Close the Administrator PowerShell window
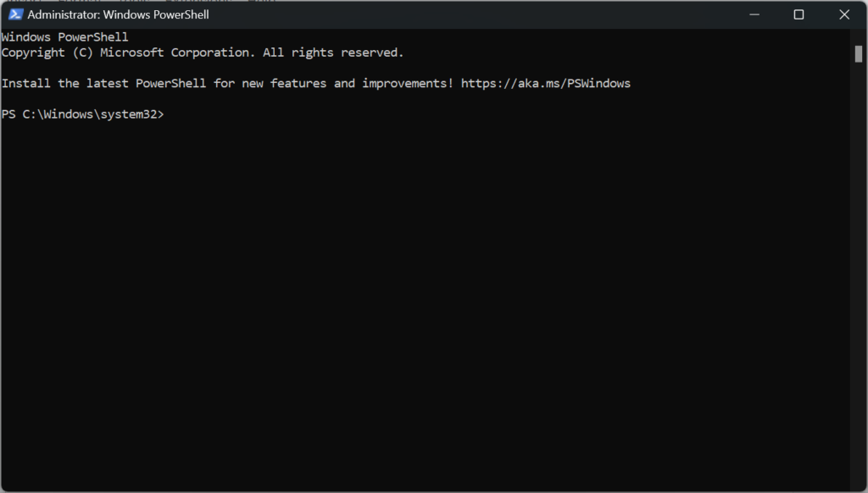 click(843, 14)
